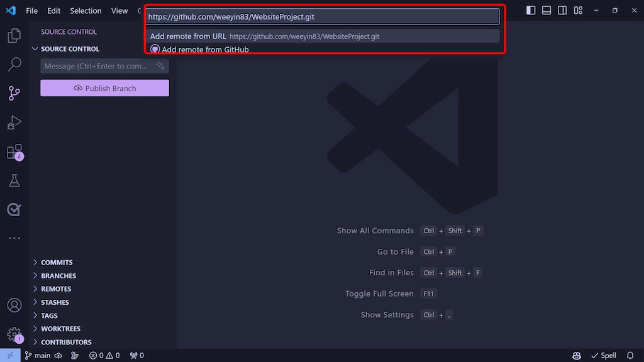The image size is (644, 362).
Task: Click the errors and warnings indicator
Action: pos(104,355)
